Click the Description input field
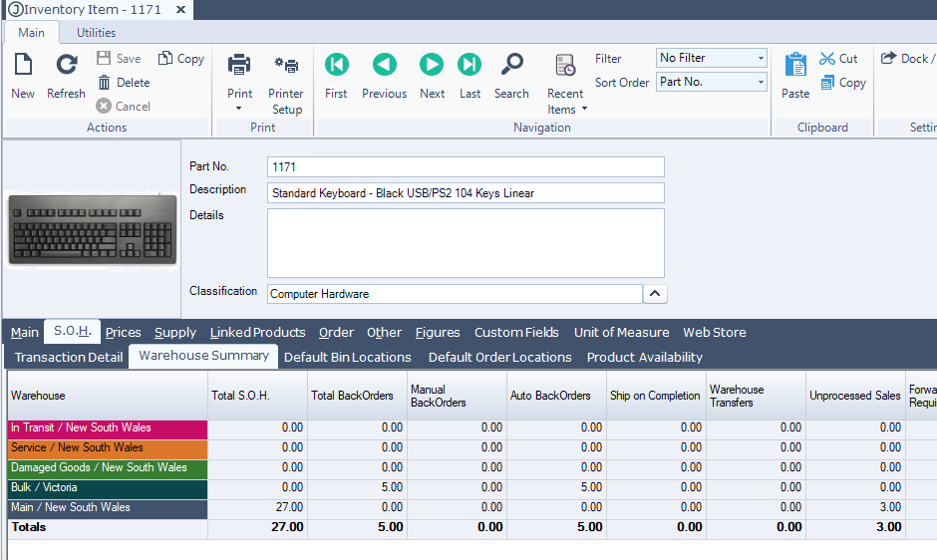This screenshot has height=560, width=937. click(x=465, y=193)
